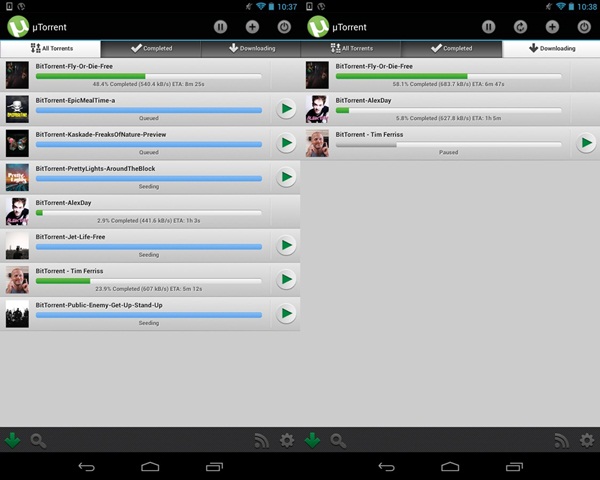The image size is (600, 480).
Task: Tap Android back button on left screen
Action: (x=86, y=467)
